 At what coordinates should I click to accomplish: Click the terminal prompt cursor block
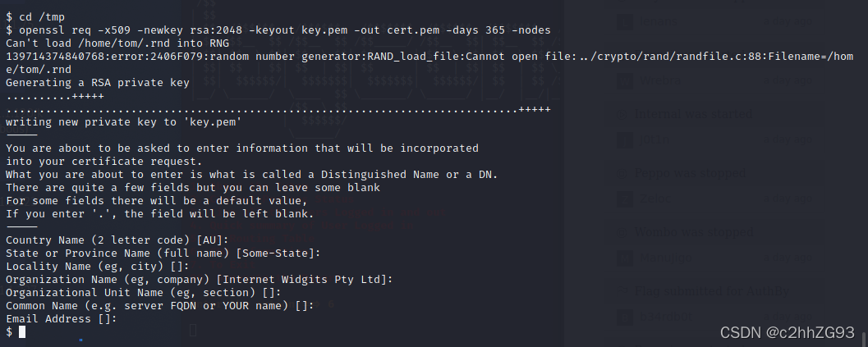tap(22, 331)
